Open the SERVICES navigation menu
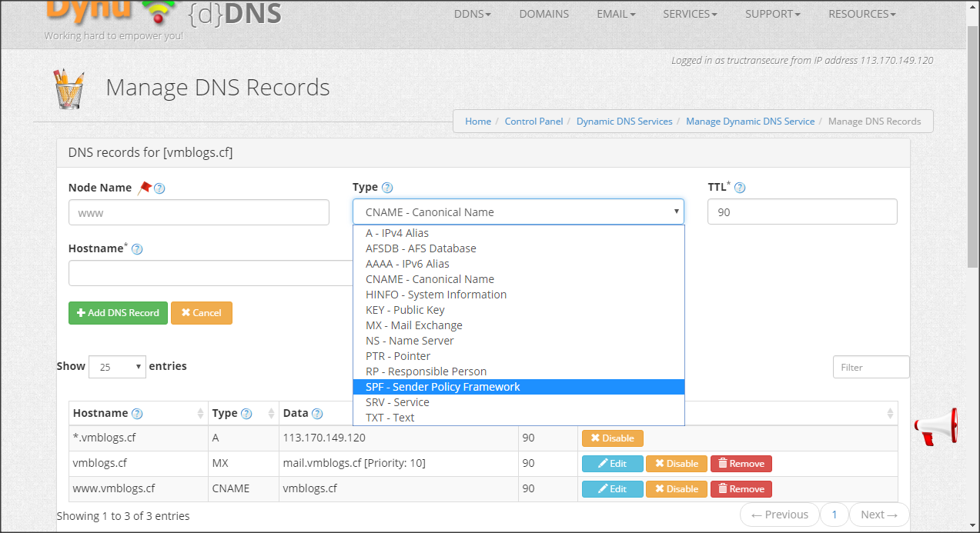 (x=689, y=14)
